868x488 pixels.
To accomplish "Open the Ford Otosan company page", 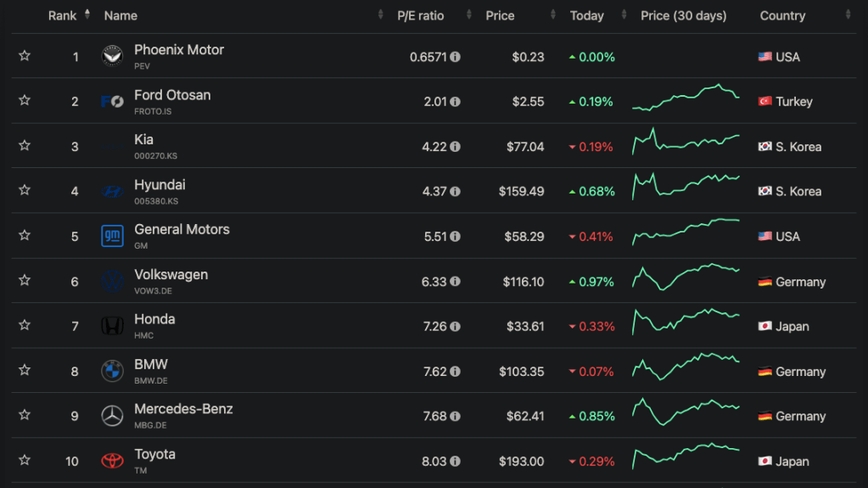I will tap(172, 95).
